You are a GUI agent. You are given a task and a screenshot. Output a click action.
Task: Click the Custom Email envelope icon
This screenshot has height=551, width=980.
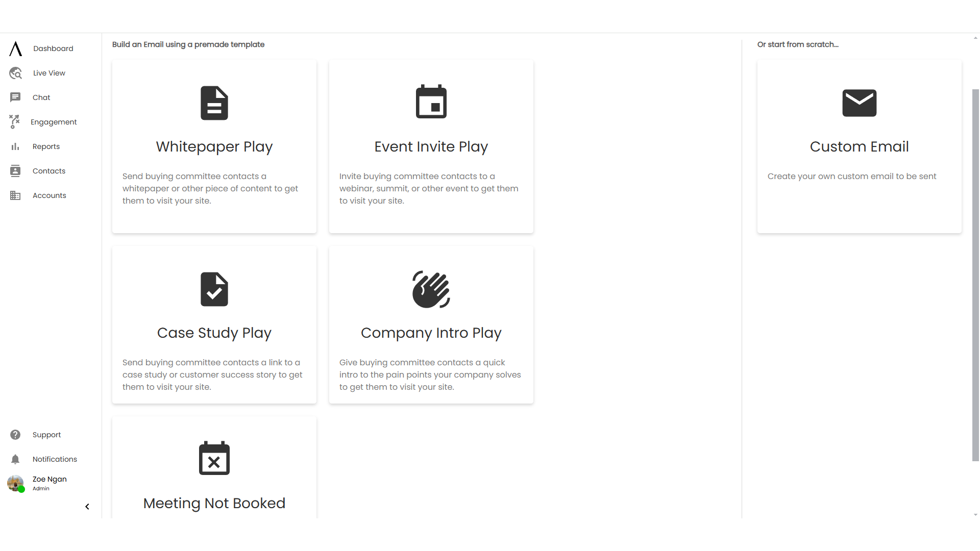pos(859,102)
